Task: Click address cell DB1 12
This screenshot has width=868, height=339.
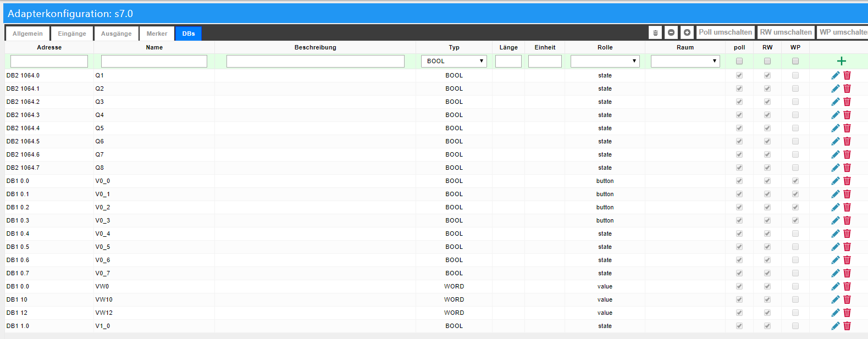Action: (x=17, y=313)
